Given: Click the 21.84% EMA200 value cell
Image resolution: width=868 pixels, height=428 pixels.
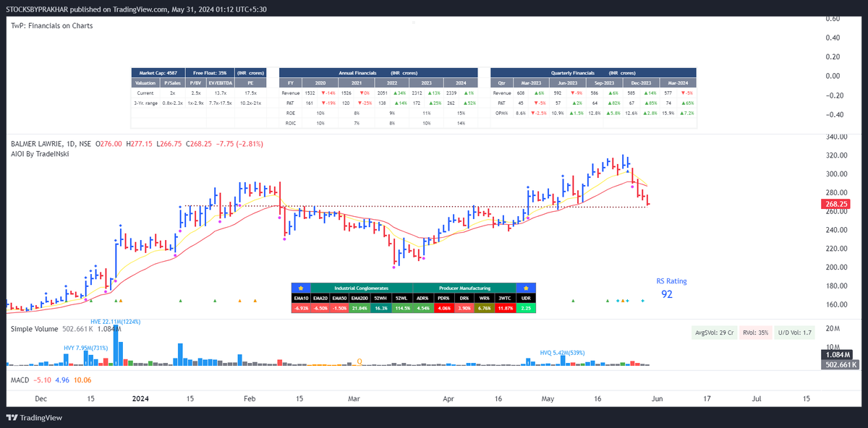Looking at the screenshot, I should pos(359,307).
